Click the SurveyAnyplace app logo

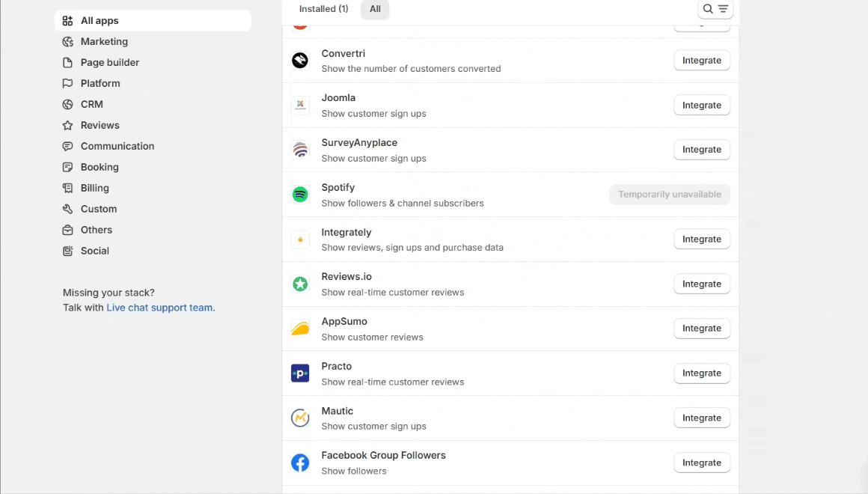click(300, 150)
